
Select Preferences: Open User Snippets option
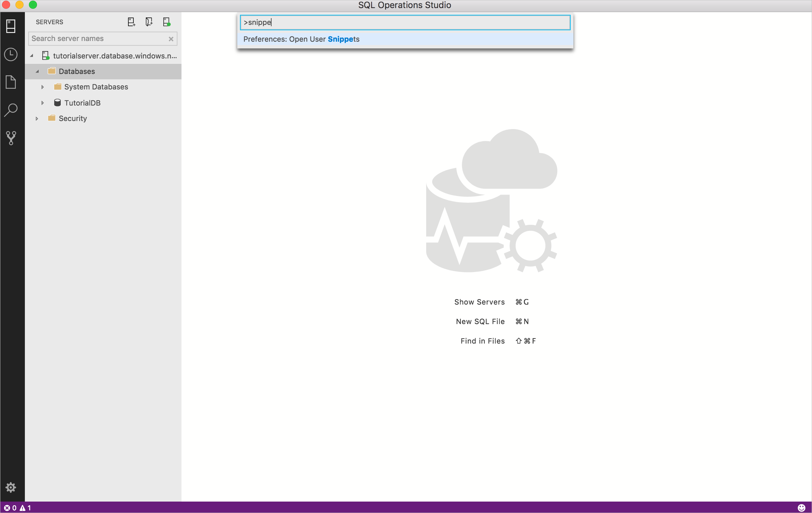coord(406,38)
